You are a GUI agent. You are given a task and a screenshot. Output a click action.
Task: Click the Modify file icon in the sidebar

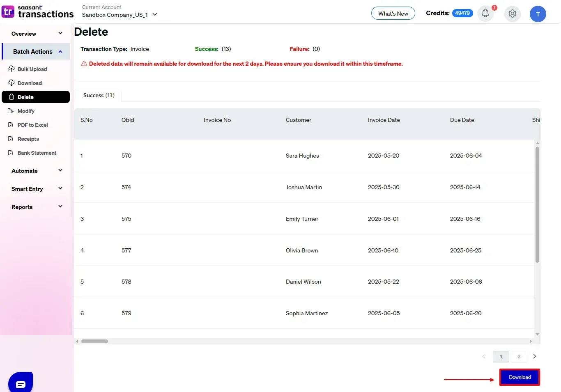point(11,111)
